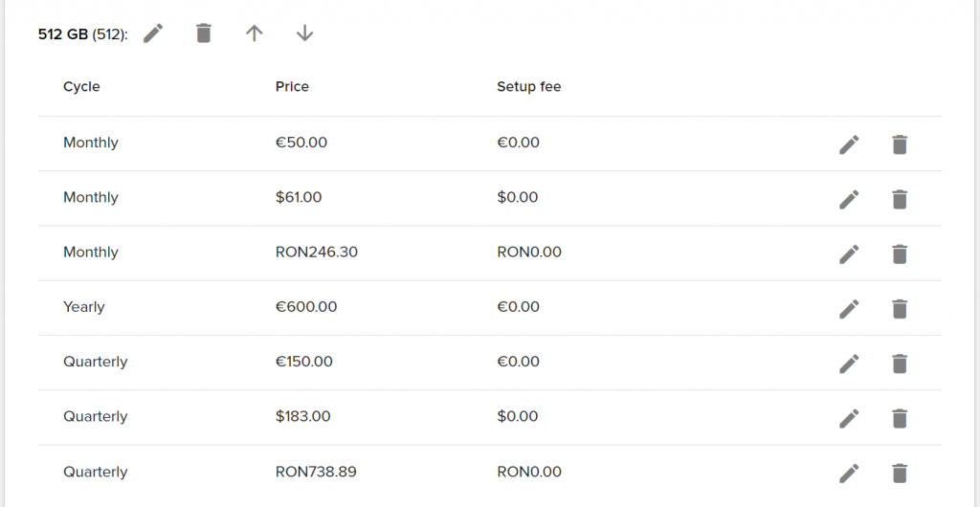Edit the Monthly $61.00 price row
980x507 pixels.
tap(849, 199)
